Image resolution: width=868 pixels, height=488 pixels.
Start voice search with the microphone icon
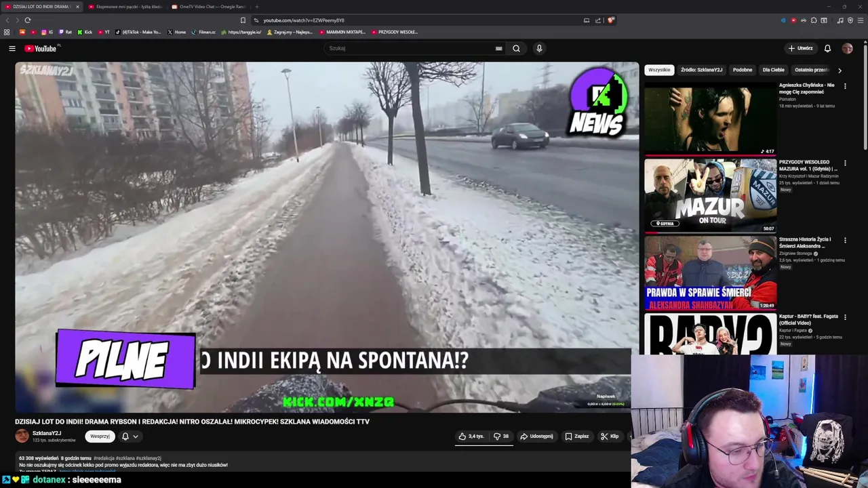click(x=539, y=48)
